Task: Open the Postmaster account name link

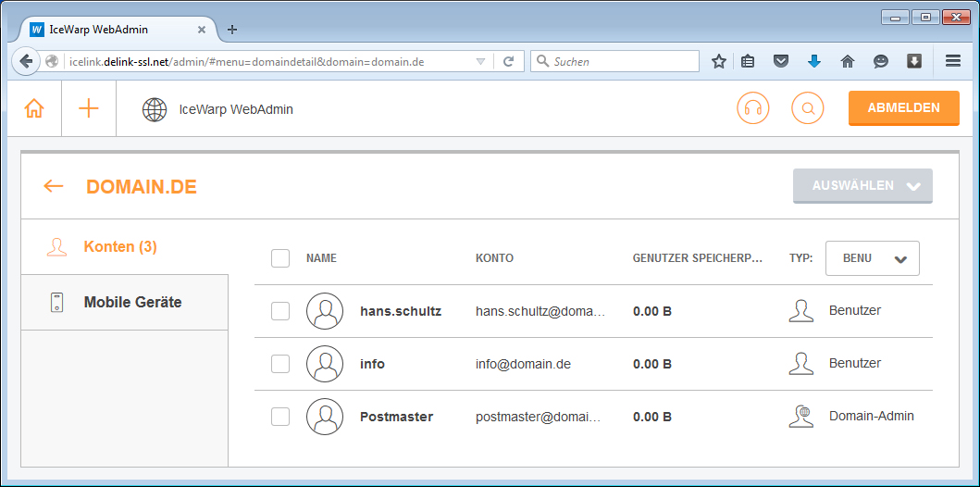Action: tap(396, 417)
